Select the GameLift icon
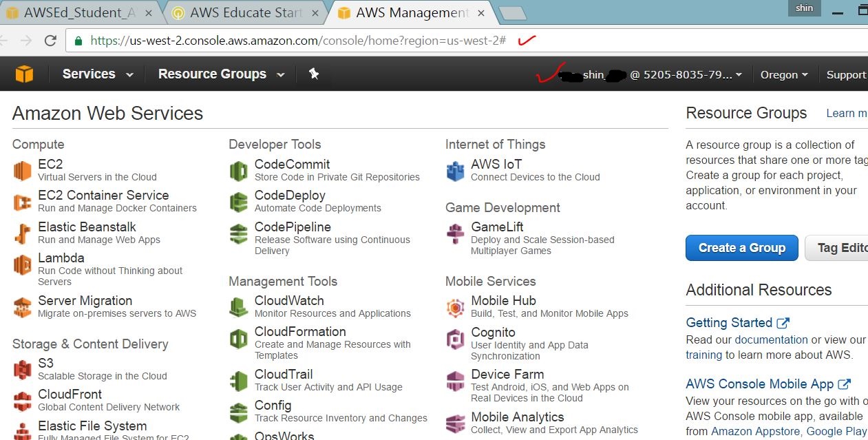 coord(455,233)
